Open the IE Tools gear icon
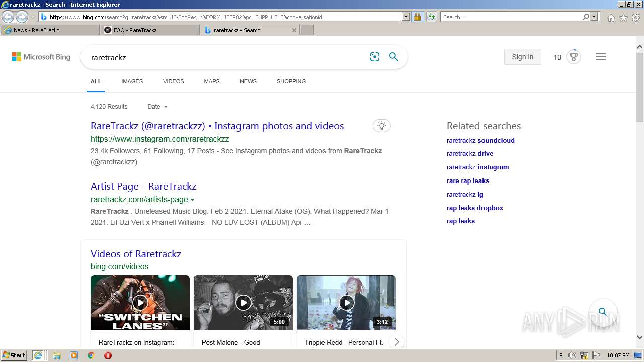This screenshot has height=362, width=644. coord(636,18)
